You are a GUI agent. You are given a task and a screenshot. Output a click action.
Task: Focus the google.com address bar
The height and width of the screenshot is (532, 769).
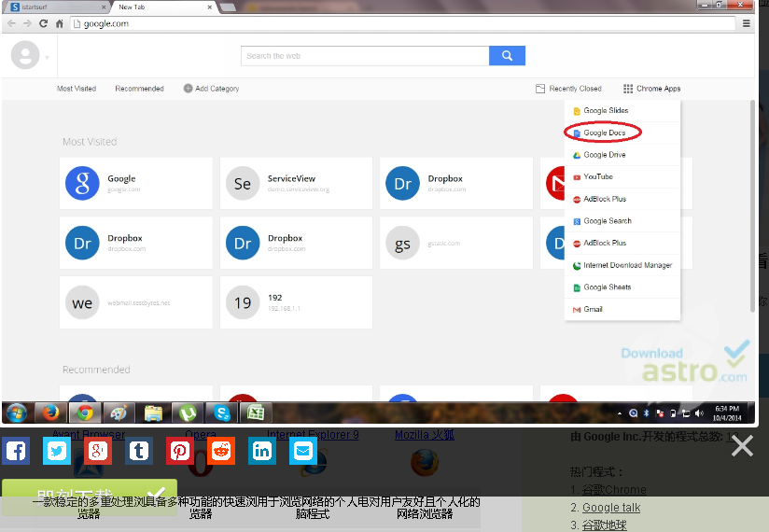(x=402, y=23)
